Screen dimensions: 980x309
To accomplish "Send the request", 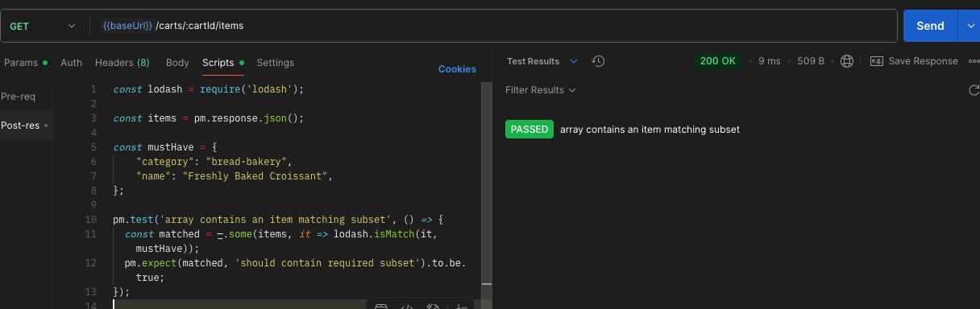I will click(x=930, y=26).
